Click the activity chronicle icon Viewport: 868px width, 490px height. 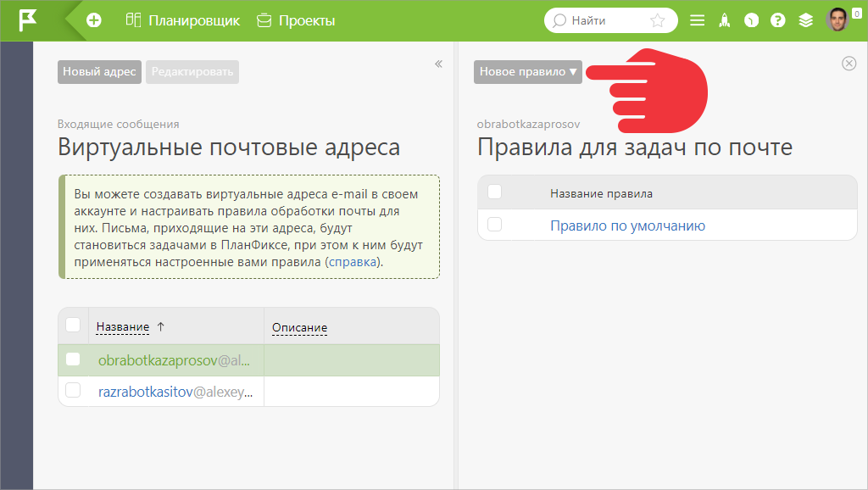(x=751, y=20)
